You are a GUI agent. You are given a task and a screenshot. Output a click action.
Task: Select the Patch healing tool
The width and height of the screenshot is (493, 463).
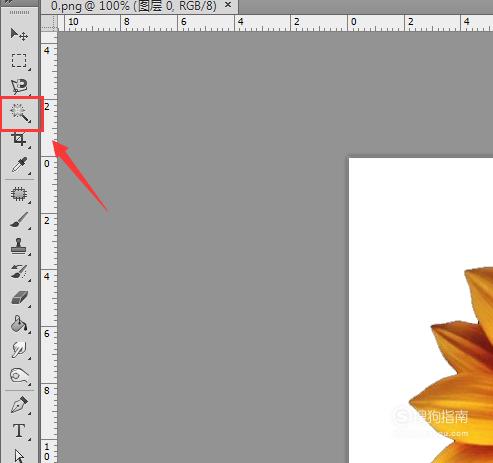[x=19, y=194]
